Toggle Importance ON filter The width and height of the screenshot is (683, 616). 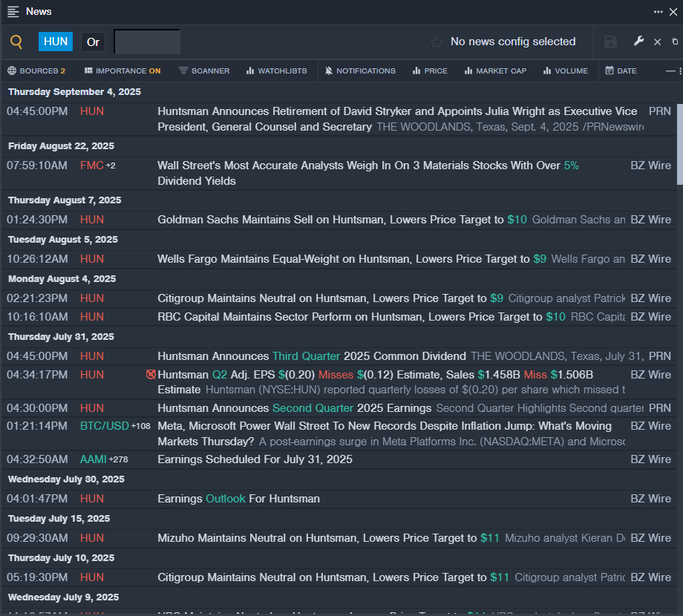click(122, 71)
